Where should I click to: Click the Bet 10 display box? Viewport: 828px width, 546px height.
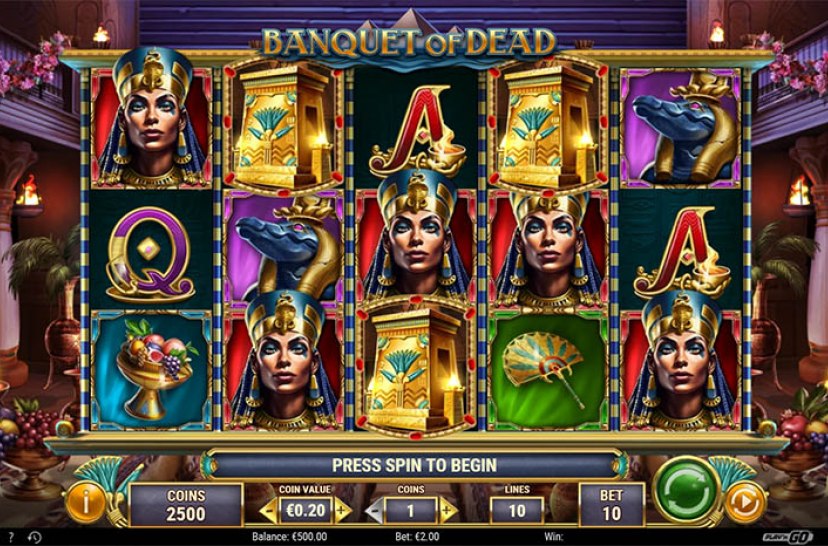[611, 505]
